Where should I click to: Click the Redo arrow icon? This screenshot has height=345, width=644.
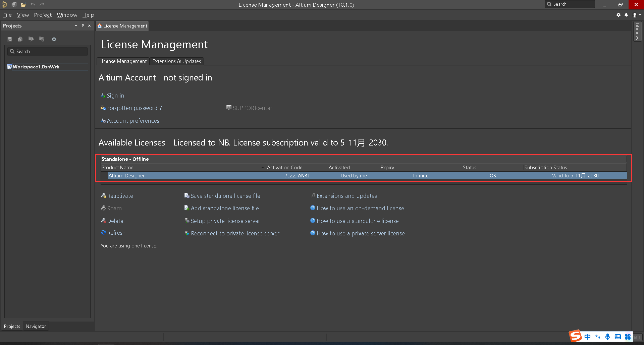(42, 4)
